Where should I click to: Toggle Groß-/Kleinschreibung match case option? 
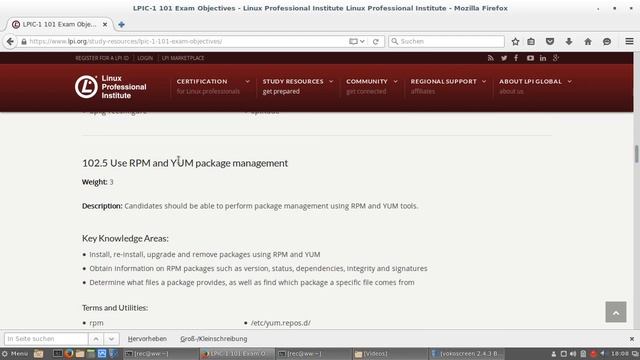(x=213, y=339)
